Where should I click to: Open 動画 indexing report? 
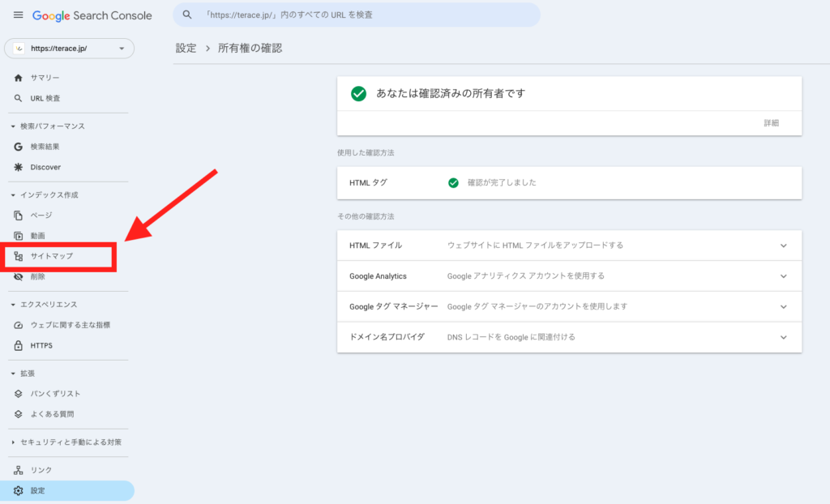[x=37, y=236]
